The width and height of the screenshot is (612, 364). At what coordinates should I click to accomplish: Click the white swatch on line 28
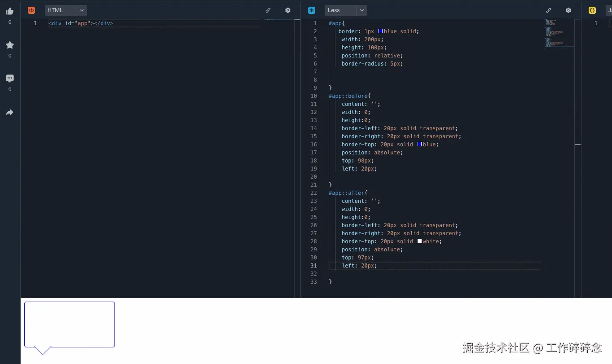click(x=419, y=241)
